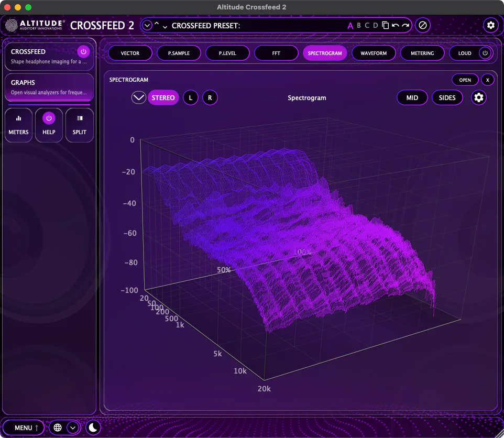Viewport: 504px width, 438px height.
Task: Click the Spectrogram plot title text
Action: (x=306, y=97)
